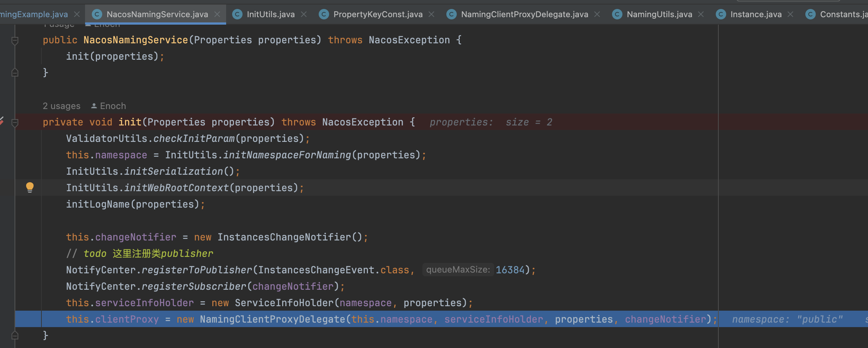
Task: Close the Instance.java tab
Action: click(x=790, y=14)
